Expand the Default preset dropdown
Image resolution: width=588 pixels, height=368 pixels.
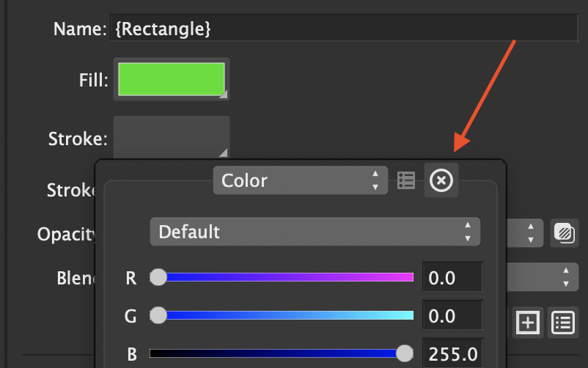pyautogui.click(x=315, y=232)
